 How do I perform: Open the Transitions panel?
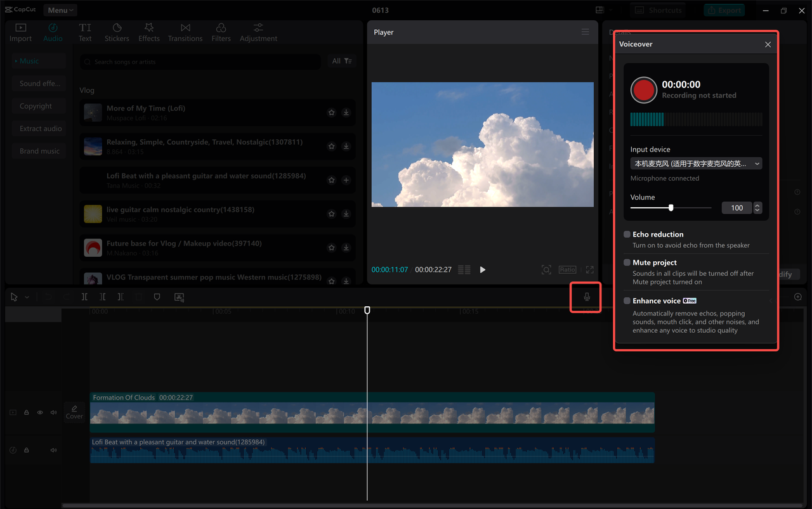[185, 32]
